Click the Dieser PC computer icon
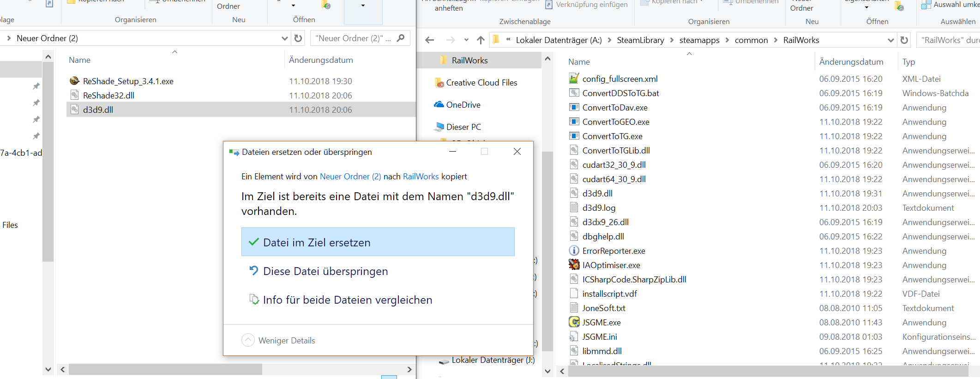Viewport: 980px width, 379px height. tap(439, 127)
